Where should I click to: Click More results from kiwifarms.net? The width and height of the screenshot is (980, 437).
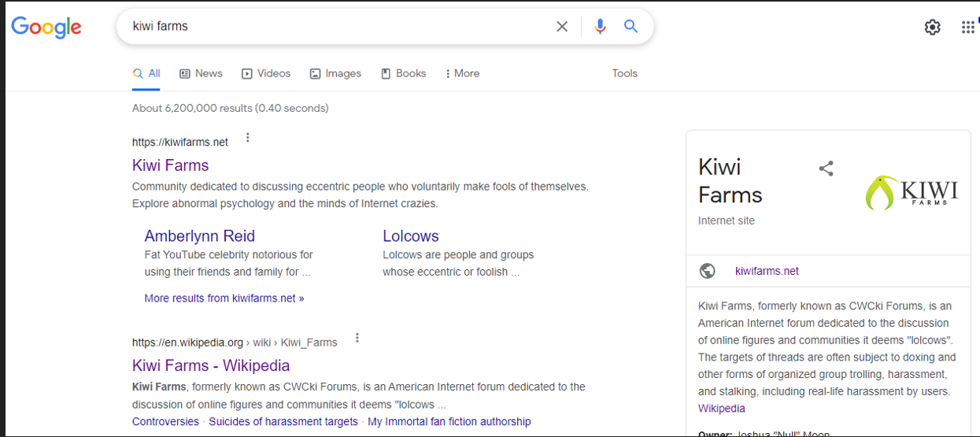[224, 298]
